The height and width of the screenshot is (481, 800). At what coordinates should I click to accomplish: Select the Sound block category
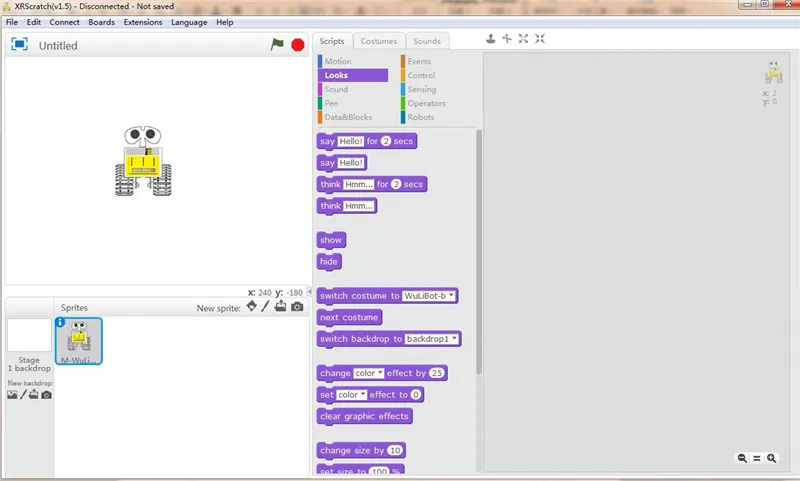coord(353,89)
